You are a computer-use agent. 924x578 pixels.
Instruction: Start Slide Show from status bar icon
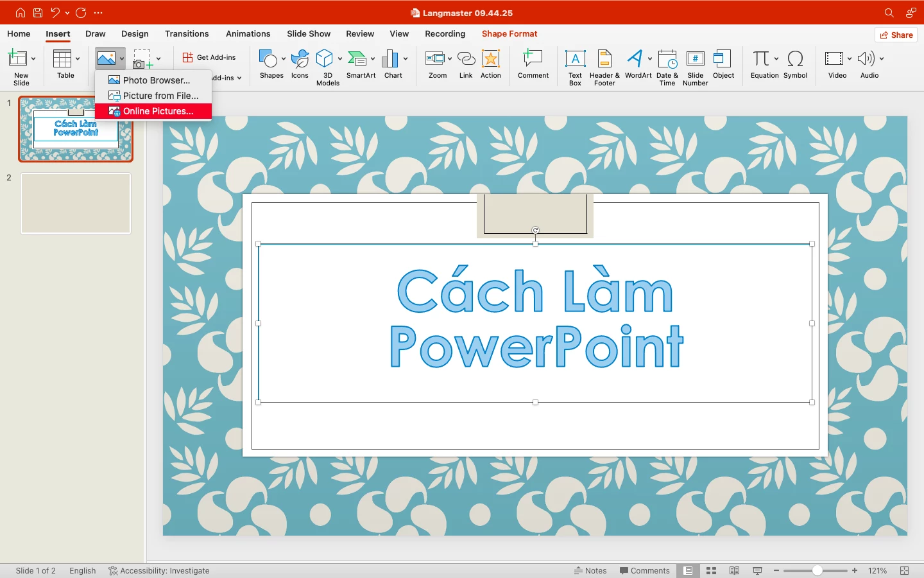coord(757,570)
